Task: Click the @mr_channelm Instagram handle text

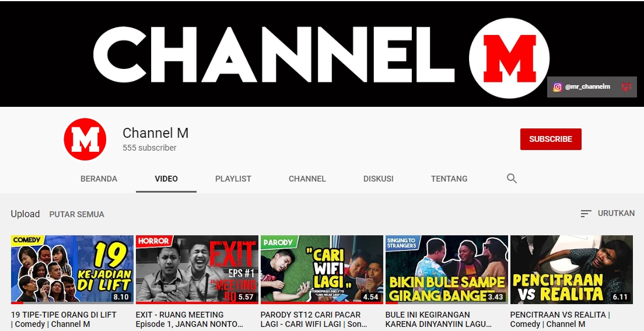Action: pyautogui.click(x=588, y=87)
